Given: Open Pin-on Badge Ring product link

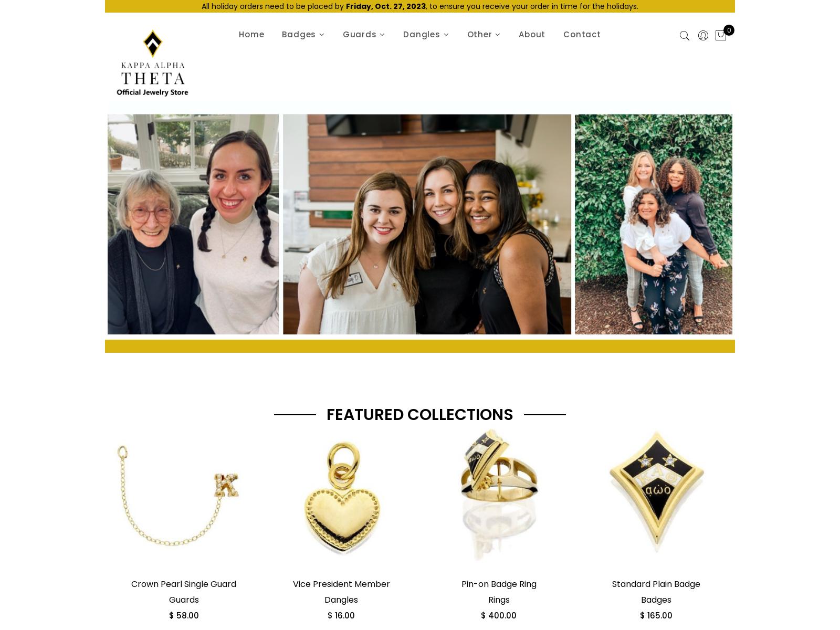Looking at the screenshot, I should (x=499, y=584).
